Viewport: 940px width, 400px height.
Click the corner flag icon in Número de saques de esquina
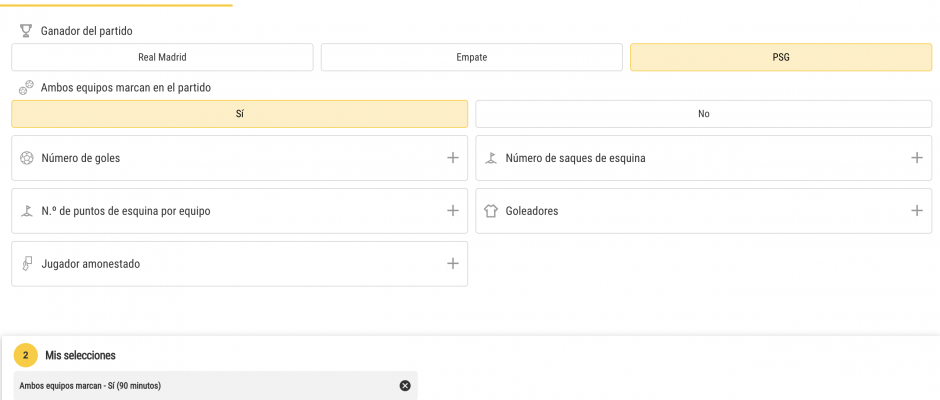(x=491, y=158)
